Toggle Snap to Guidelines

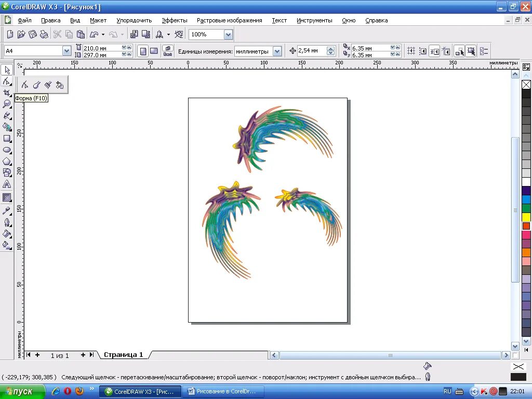423,51
